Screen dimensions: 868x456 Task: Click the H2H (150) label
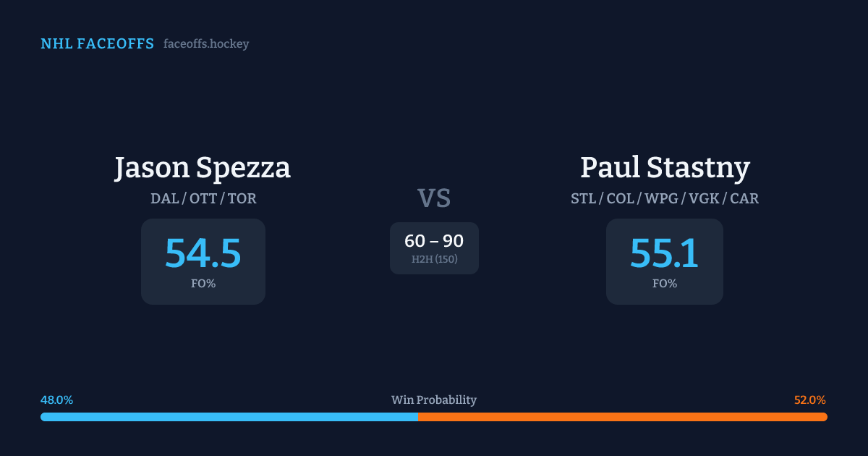pyautogui.click(x=434, y=259)
